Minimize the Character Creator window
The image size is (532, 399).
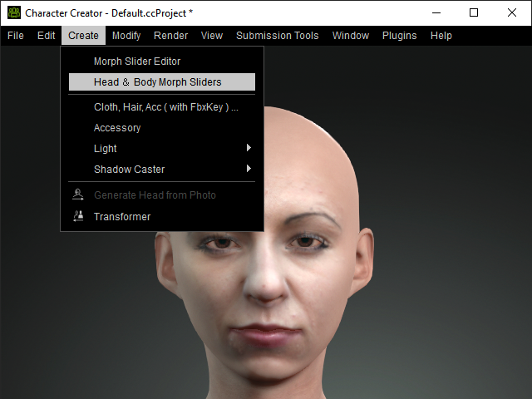[x=436, y=13]
